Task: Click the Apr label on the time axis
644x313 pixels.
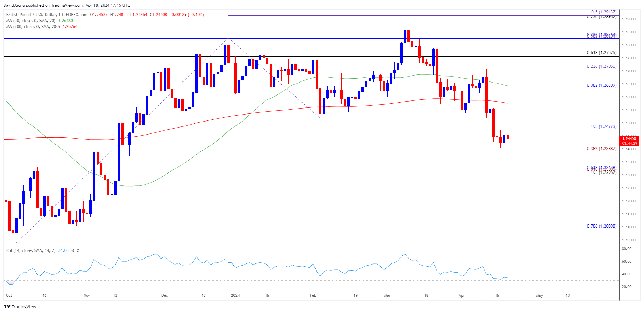Action: coord(462,295)
